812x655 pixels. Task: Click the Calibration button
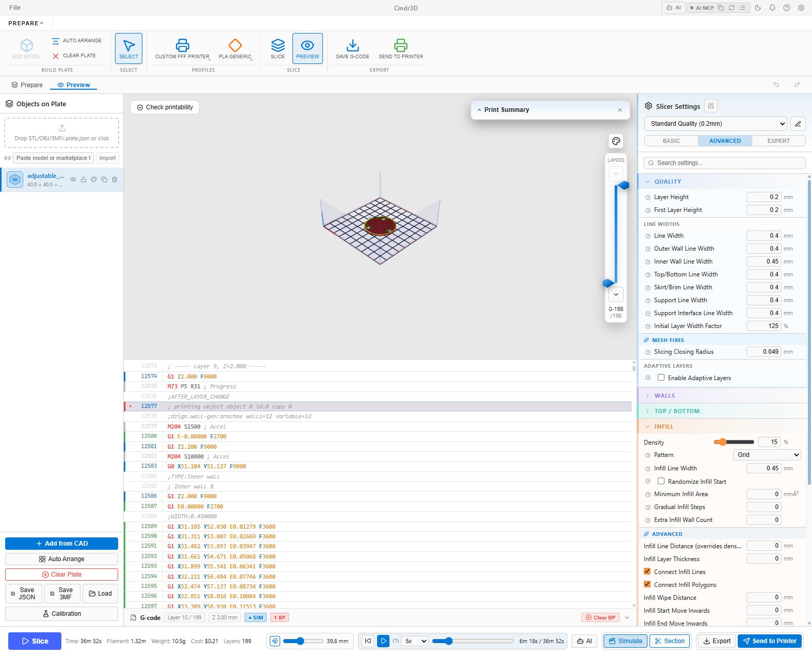pos(61,614)
